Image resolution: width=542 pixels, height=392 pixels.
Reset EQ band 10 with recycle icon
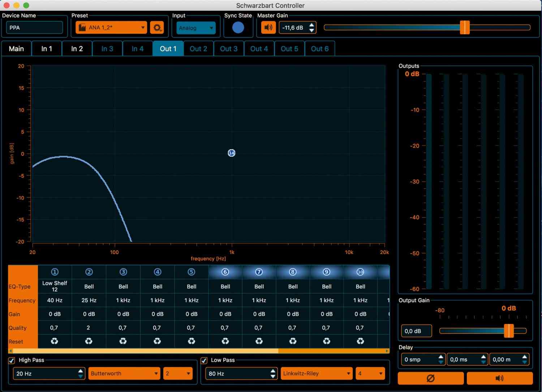pos(360,341)
